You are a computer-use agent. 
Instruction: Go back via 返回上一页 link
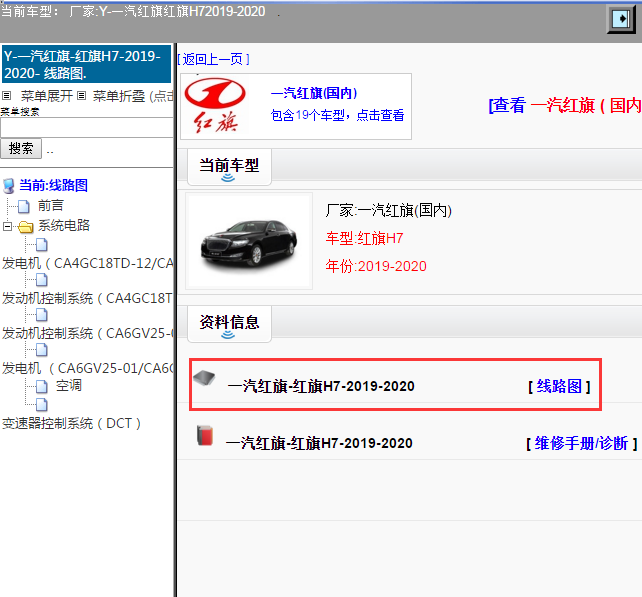coord(213,59)
